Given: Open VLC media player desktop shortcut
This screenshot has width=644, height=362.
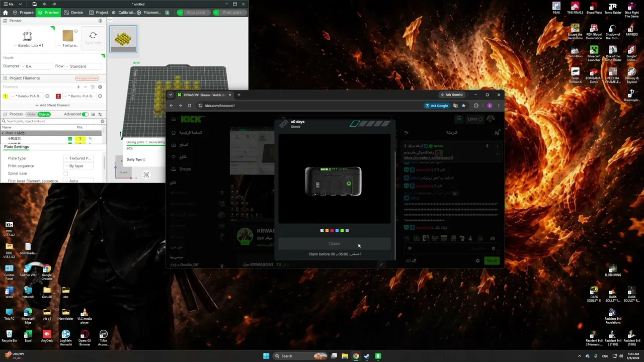Looking at the screenshot, I should click(84, 316).
